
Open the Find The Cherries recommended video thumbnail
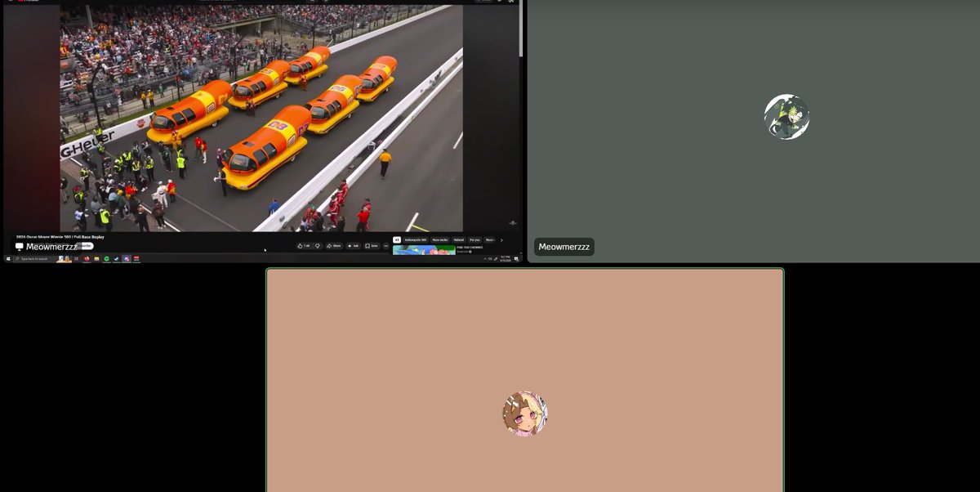424,250
